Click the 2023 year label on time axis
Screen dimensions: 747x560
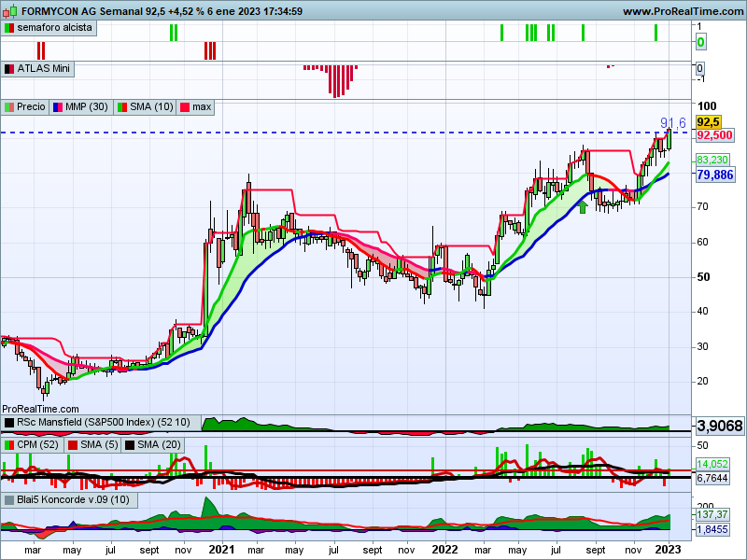(669, 549)
